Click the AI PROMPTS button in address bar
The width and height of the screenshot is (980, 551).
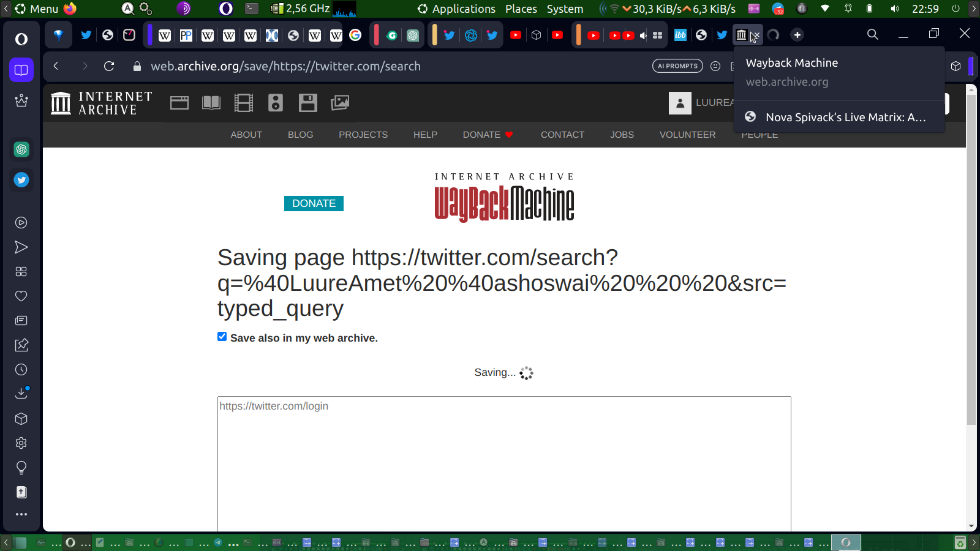point(677,66)
